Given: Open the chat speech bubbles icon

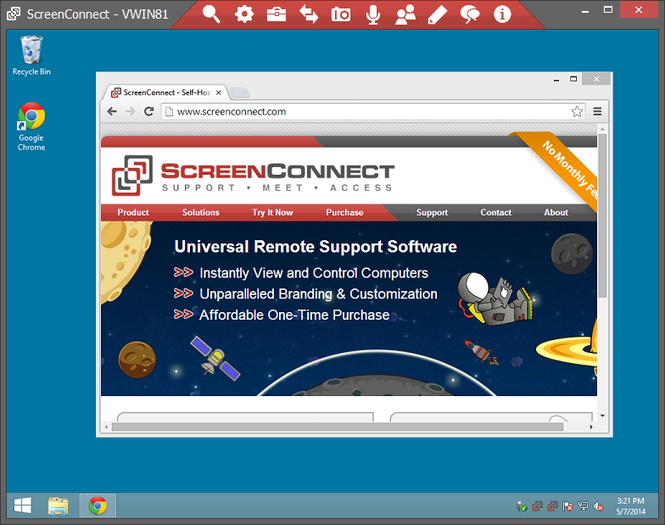Looking at the screenshot, I should coord(470,14).
